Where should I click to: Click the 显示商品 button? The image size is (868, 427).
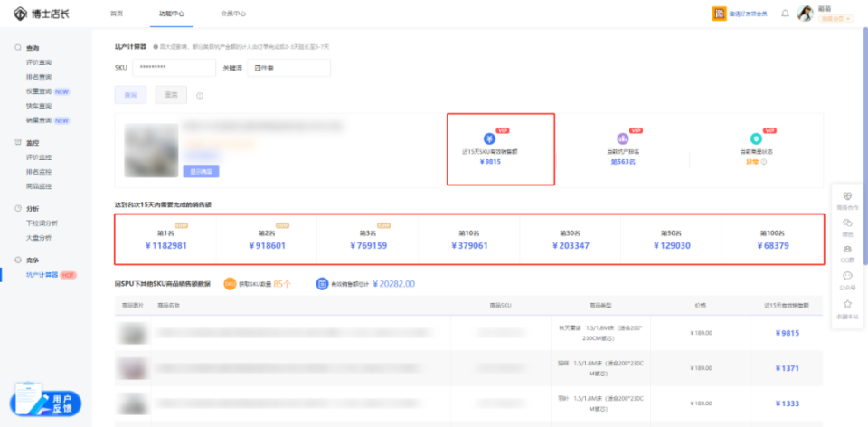pyautogui.click(x=201, y=170)
